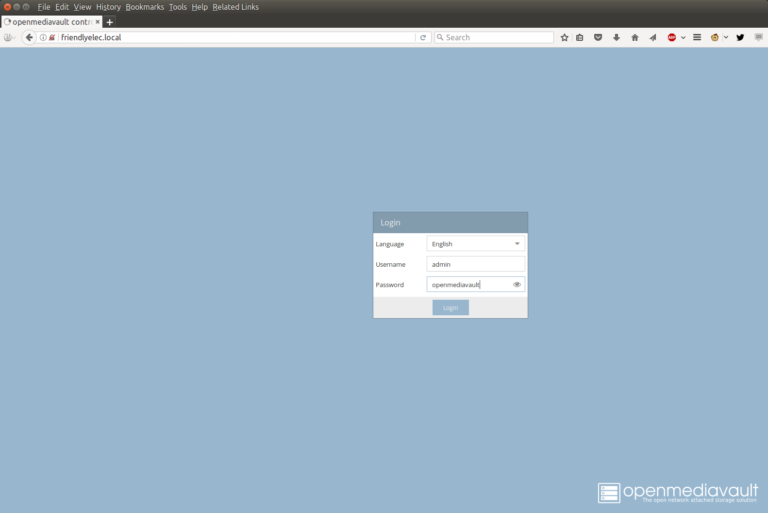Open the Pocket icon in toolbar
Screen dimensions: 768x513
(598, 37)
